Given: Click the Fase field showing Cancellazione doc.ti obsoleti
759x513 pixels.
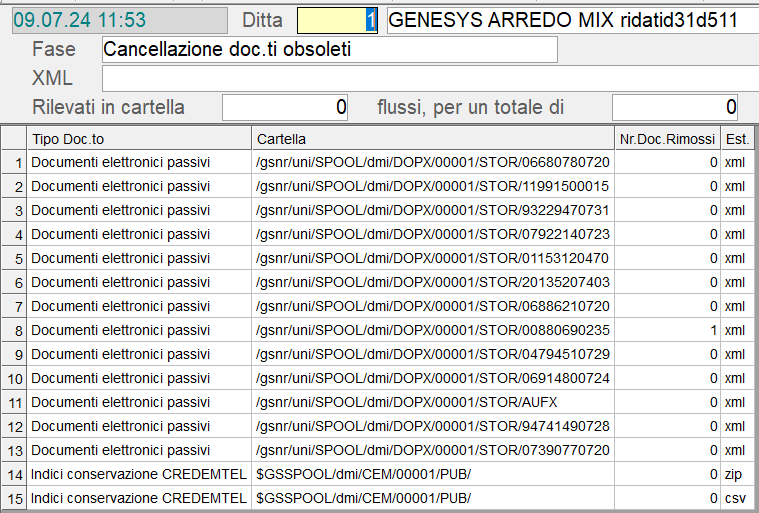Looking at the screenshot, I should [x=329, y=50].
